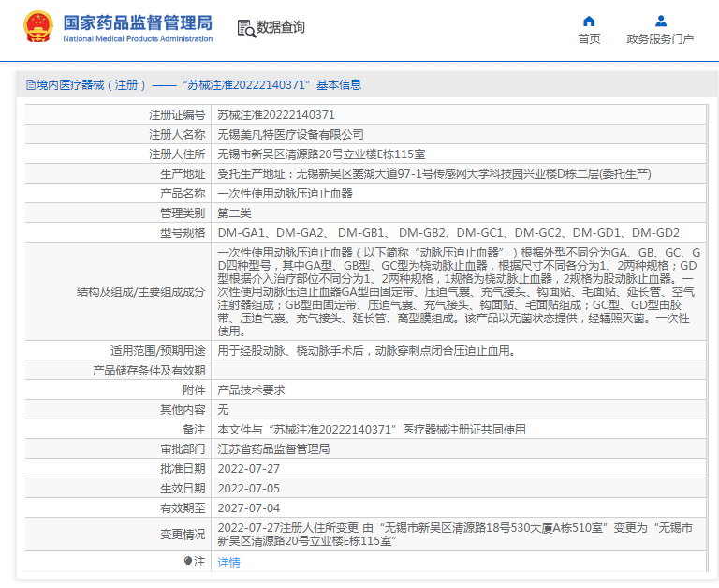Viewport: 719px width, 588px height.
Task: Select 无锡美凡特医疗设备有限公司 registrant name
Action: [x=290, y=135]
